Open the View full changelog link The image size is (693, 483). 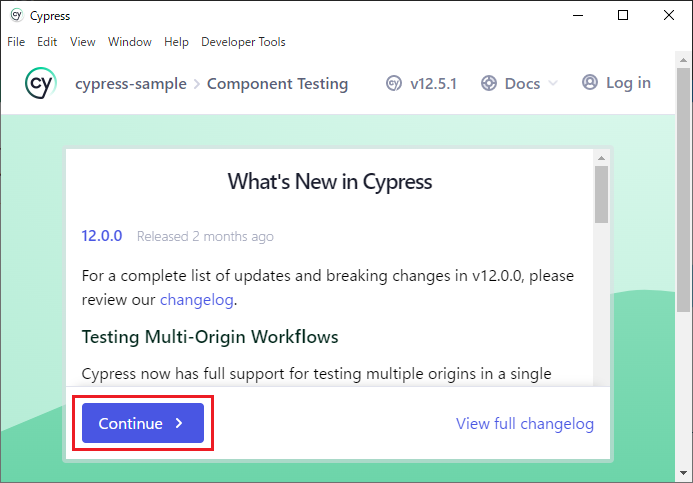(x=525, y=423)
